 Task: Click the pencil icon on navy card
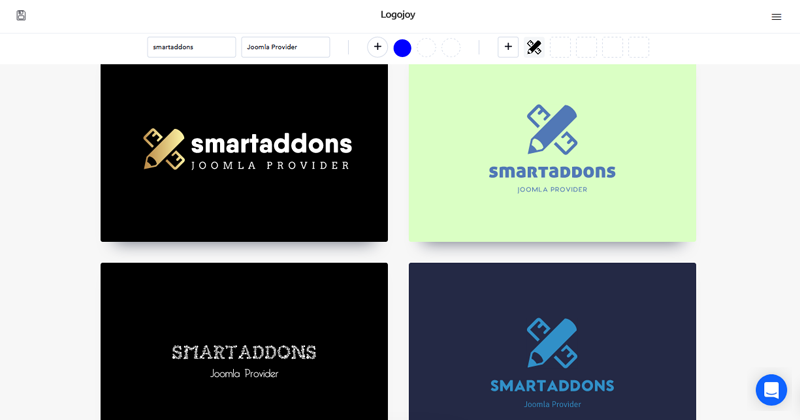coord(552,343)
